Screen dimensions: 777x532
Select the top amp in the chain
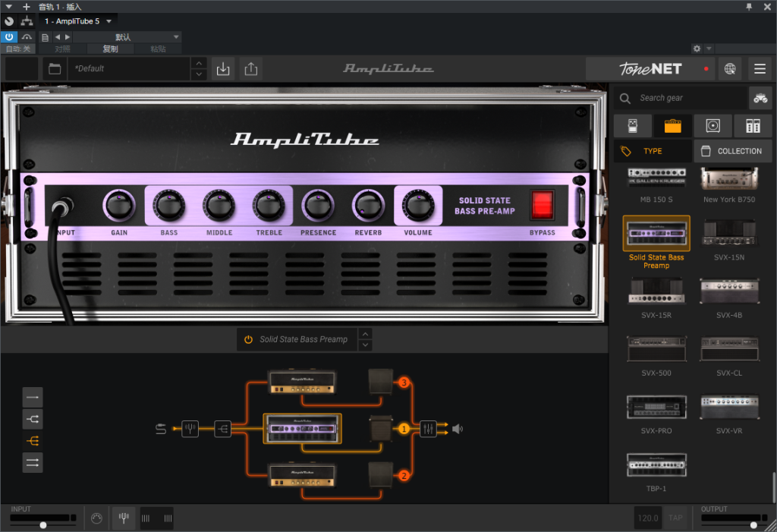point(302,382)
